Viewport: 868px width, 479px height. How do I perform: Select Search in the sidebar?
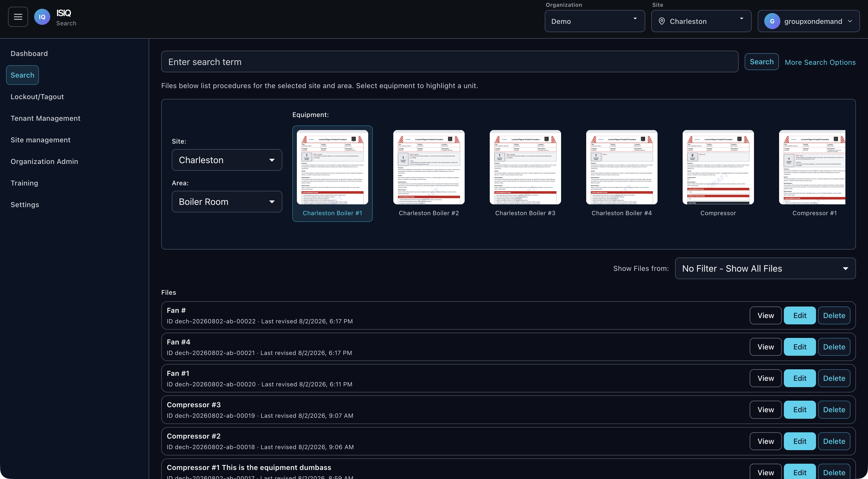(x=23, y=75)
